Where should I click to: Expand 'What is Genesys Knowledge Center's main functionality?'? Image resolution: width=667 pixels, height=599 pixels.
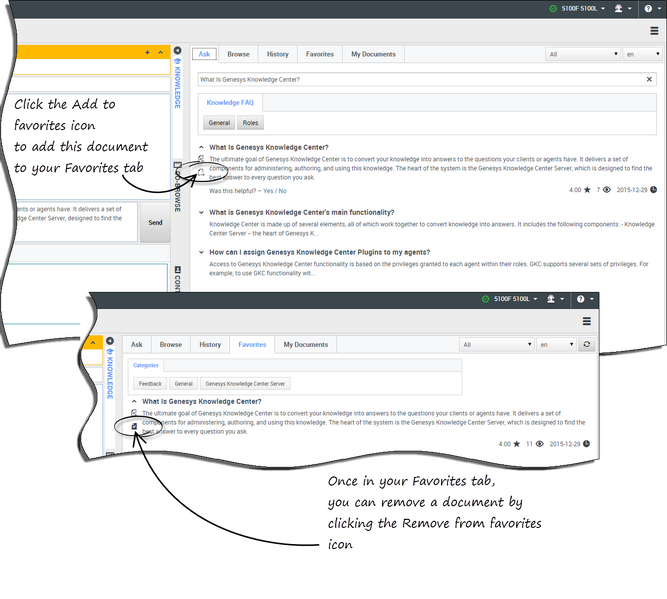pos(202,212)
